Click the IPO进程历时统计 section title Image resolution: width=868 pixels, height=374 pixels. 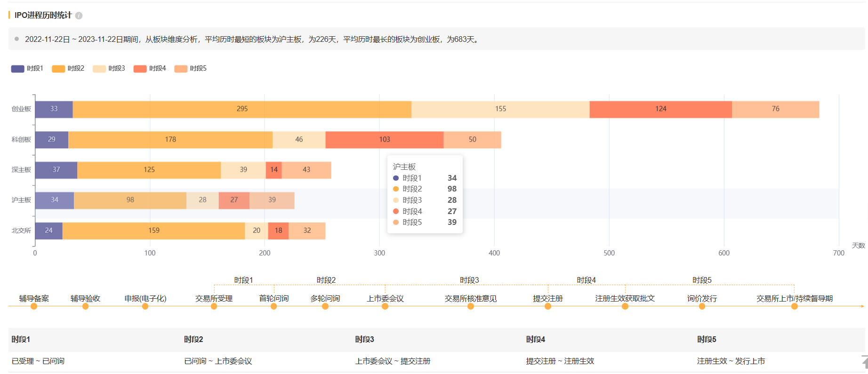pyautogui.click(x=43, y=16)
